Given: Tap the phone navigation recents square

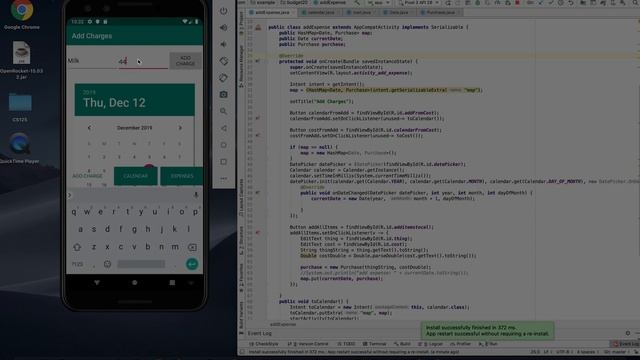Looking at the screenshot, I should [172, 282].
